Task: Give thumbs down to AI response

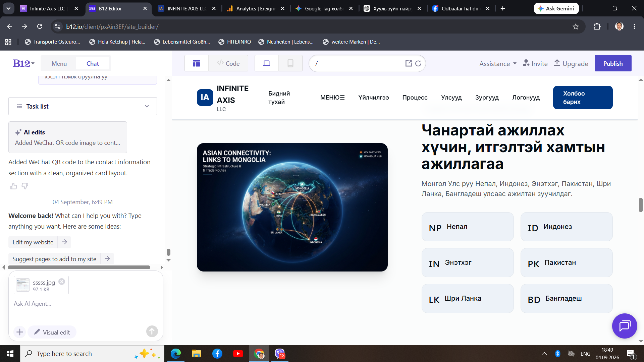Action: [25, 186]
